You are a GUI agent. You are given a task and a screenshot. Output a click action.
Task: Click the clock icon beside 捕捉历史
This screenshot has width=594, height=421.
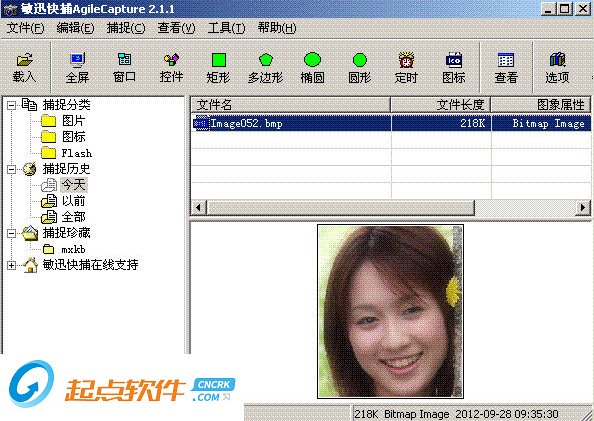(x=30, y=169)
